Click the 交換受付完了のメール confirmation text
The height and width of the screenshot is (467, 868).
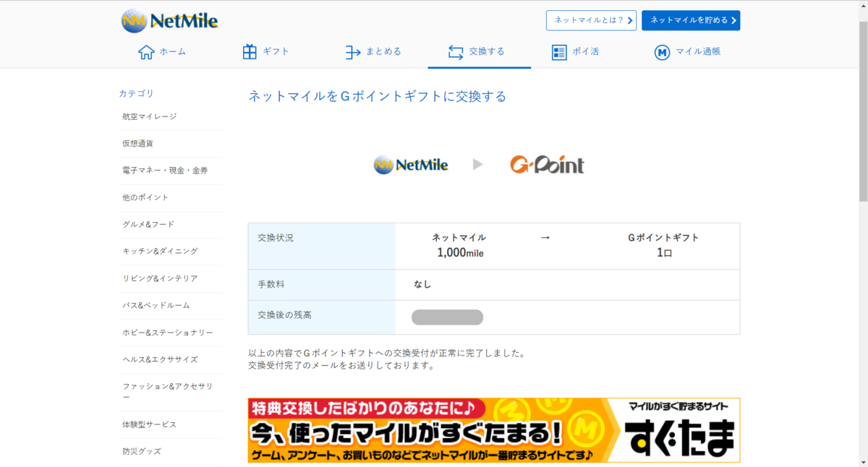[341, 365]
